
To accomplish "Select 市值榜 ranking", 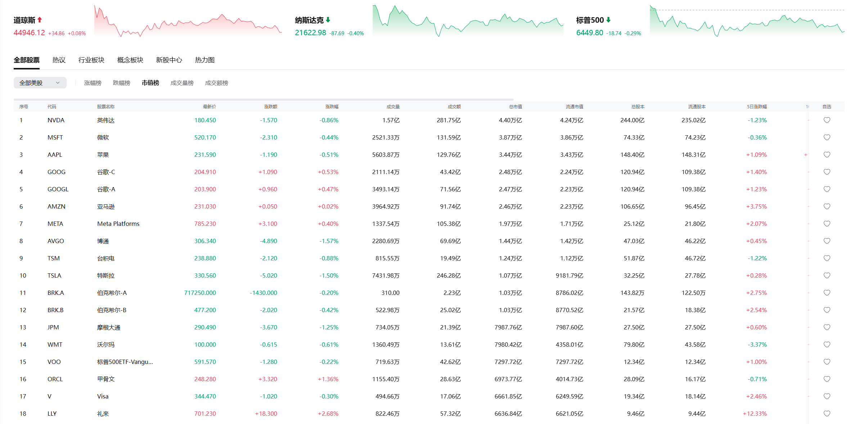I will [x=150, y=83].
